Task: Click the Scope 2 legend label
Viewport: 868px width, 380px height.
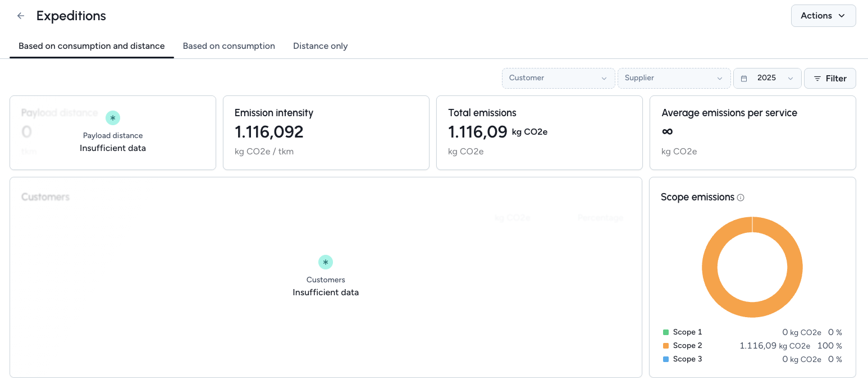Action: click(x=687, y=346)
